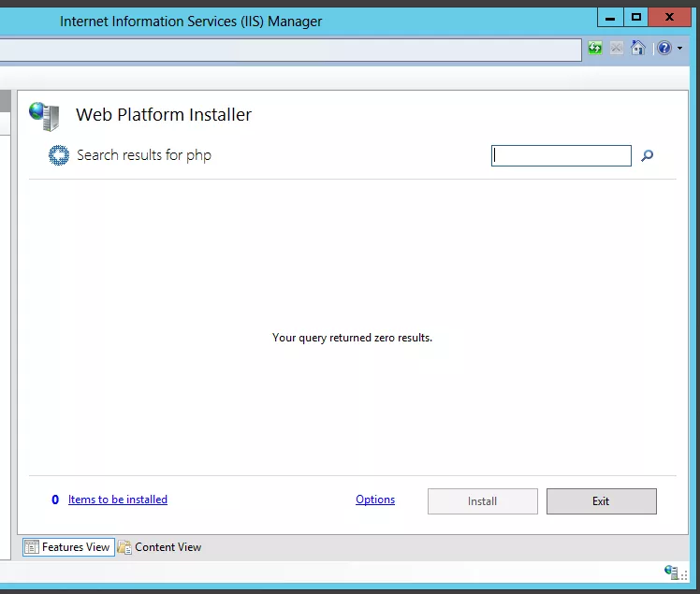Click the IIS Manager address bar
The image size is (700, 594).
click(290, 50)
